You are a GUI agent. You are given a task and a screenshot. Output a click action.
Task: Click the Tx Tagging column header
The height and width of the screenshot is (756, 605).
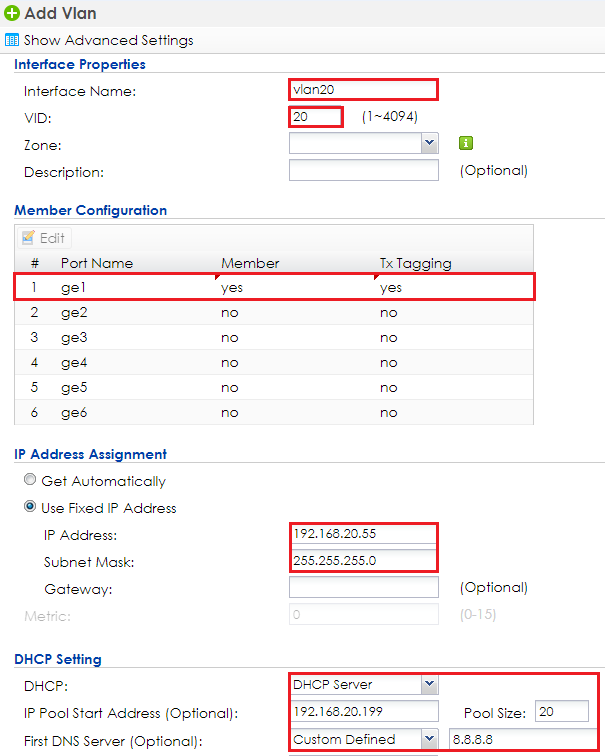416,263
